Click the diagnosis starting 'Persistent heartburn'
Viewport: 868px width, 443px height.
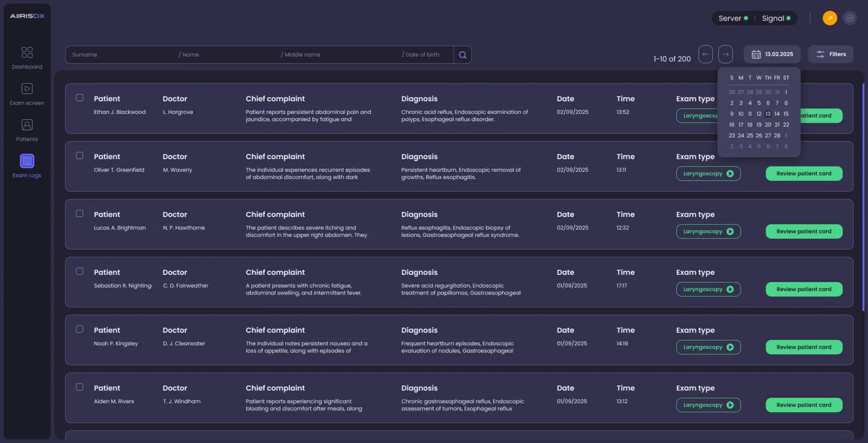coord(461,174)
